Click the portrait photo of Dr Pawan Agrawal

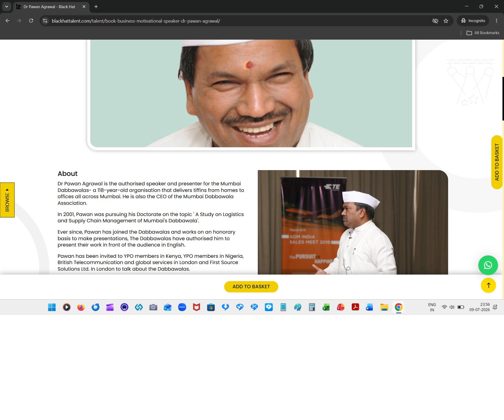coord(251,93)
